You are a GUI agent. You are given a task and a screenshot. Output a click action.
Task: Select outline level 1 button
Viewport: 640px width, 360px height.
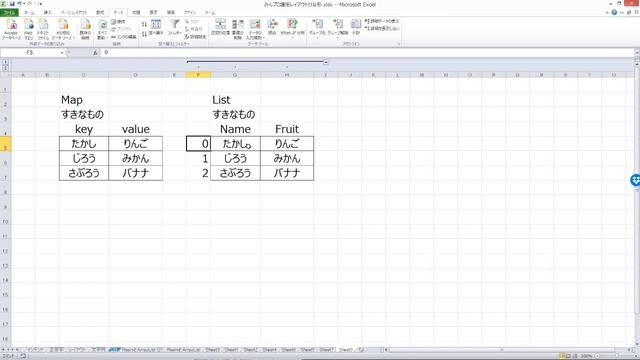[5, 62]
